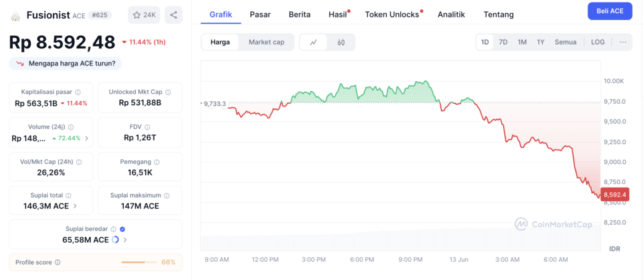Screen dimensions: 644x280
Task: Click info icon beside Pemegang
Action: (x=157, y=162)
